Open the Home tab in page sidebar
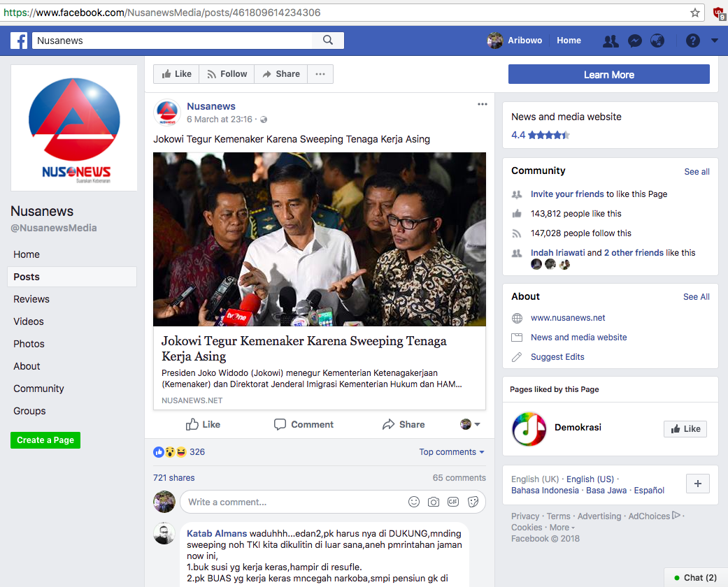This screenshot has height=587, width=728. pyautogui.click(x=27, y=254)
